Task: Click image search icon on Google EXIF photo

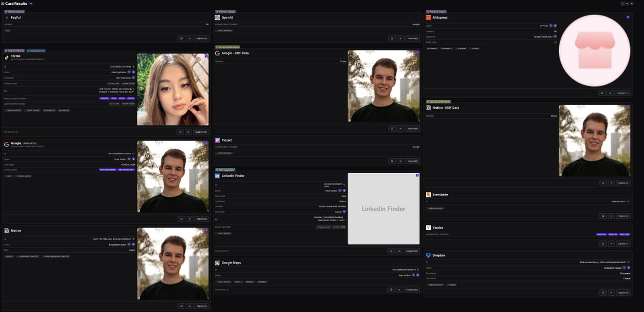Action: click(x=417, y=53)
